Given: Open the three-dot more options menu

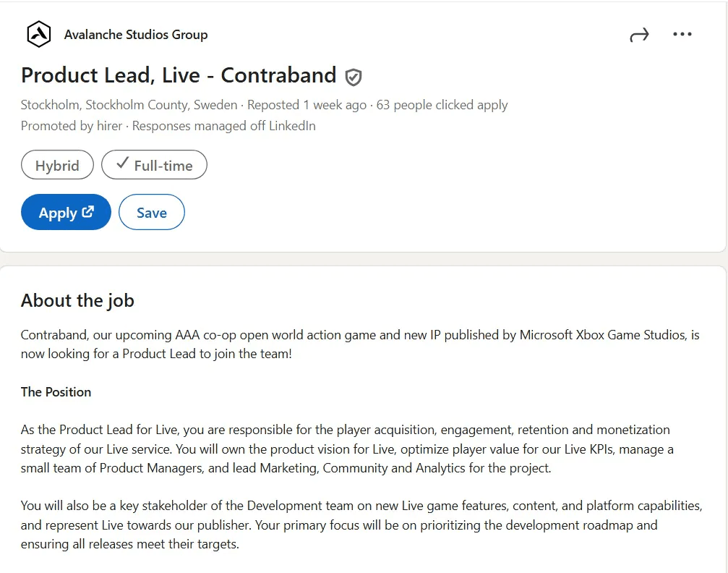Looking at the screenshot, I should point(682,35).
